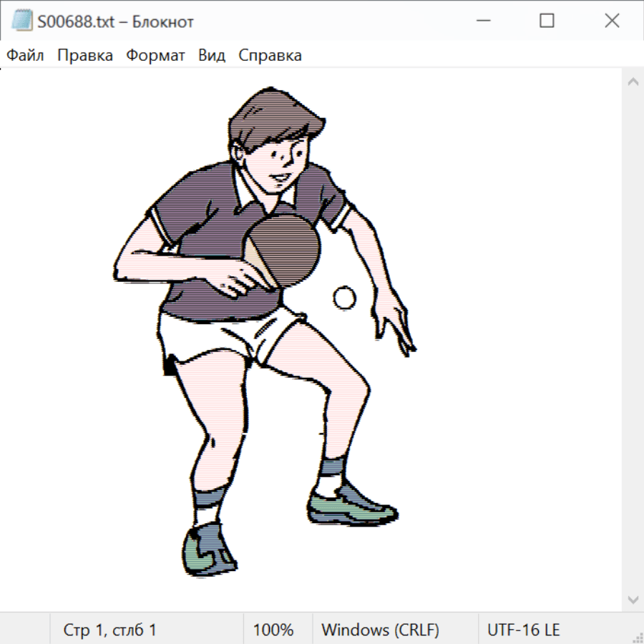
Task: Click the Windows (CRLF) line ending indicator
Action: (380, 630)
